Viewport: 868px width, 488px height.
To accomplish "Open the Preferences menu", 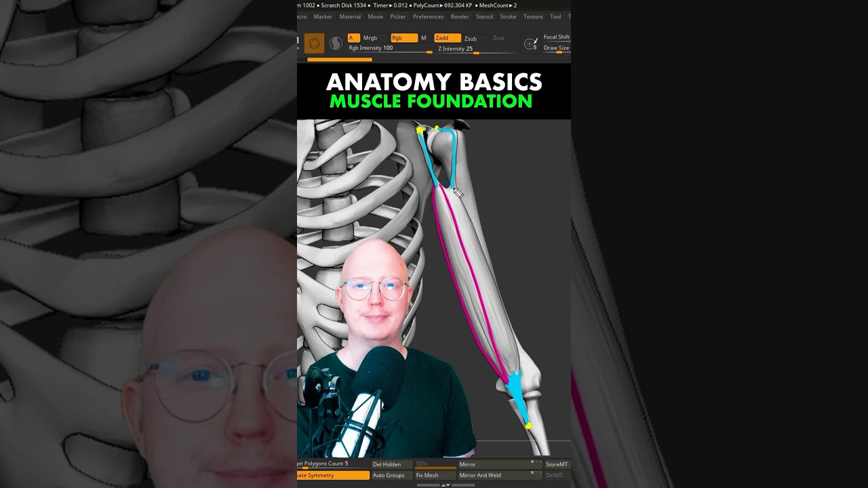I will click(x=428, y=17).
